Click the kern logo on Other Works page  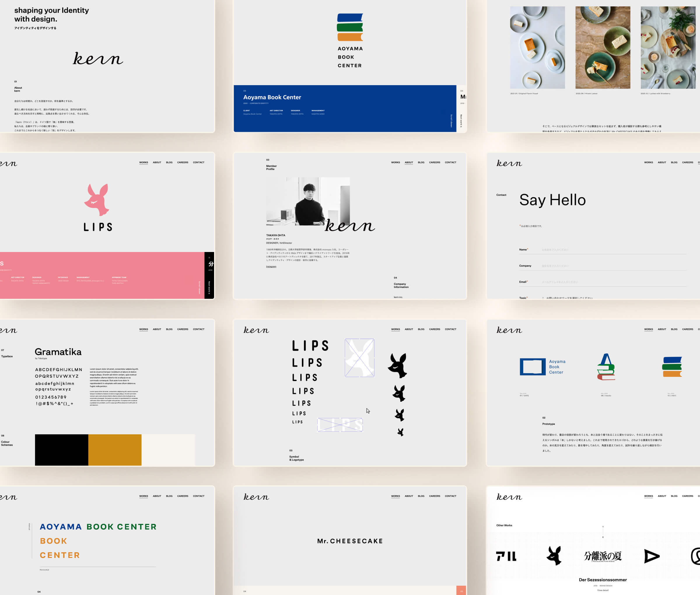tap(509, 497)
